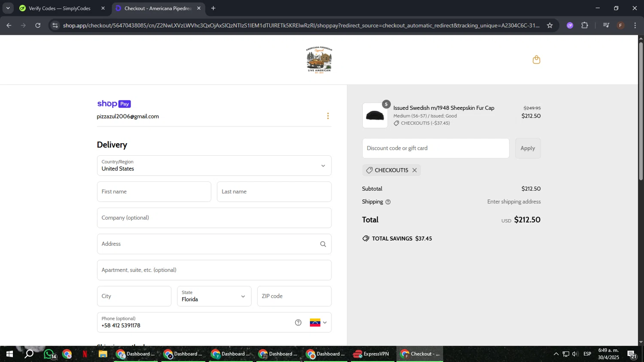Open the Windows Start menu
Image resolution: width=644 pixels, height=362 pixels.
click(9, 354)
